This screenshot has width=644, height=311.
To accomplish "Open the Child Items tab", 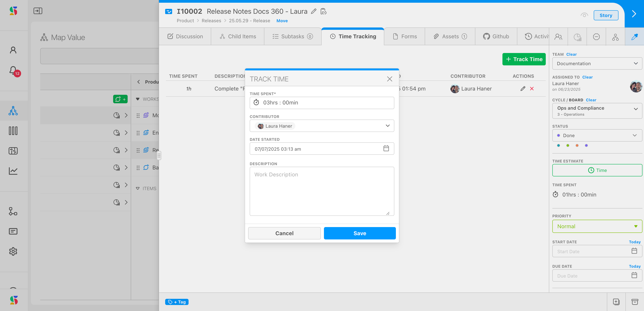I will (238, 37).
